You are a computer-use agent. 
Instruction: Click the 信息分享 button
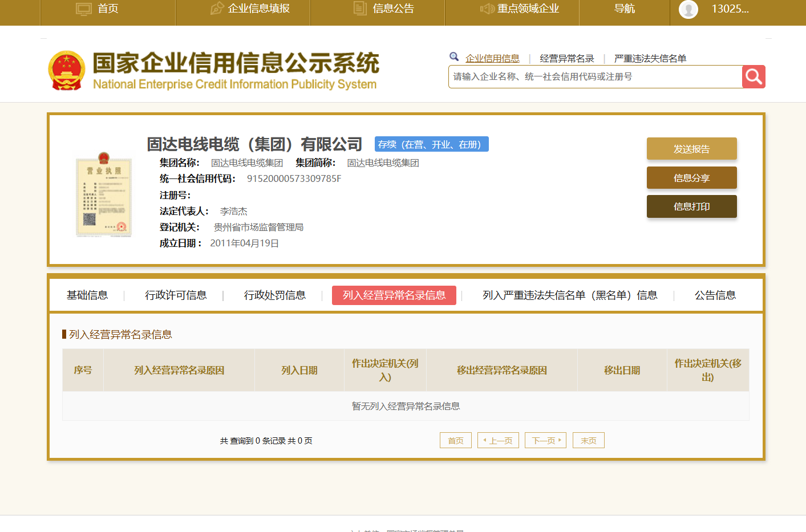coord(692,178)
